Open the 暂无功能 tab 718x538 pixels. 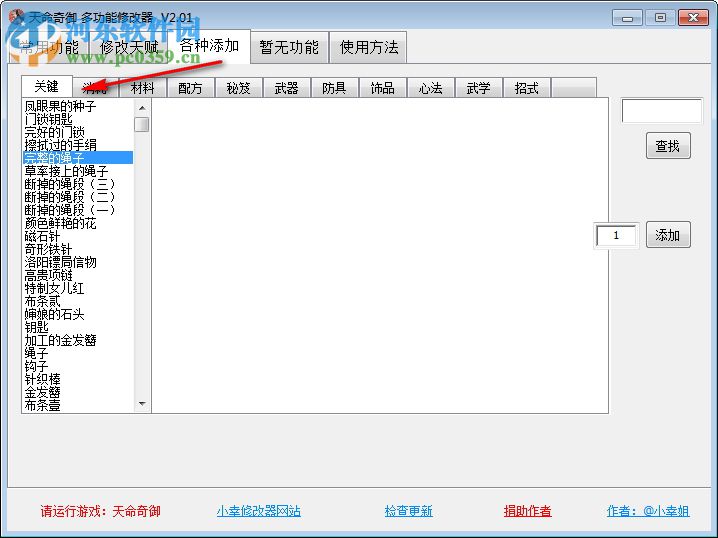pyautogui.click(x=289, y=47)
